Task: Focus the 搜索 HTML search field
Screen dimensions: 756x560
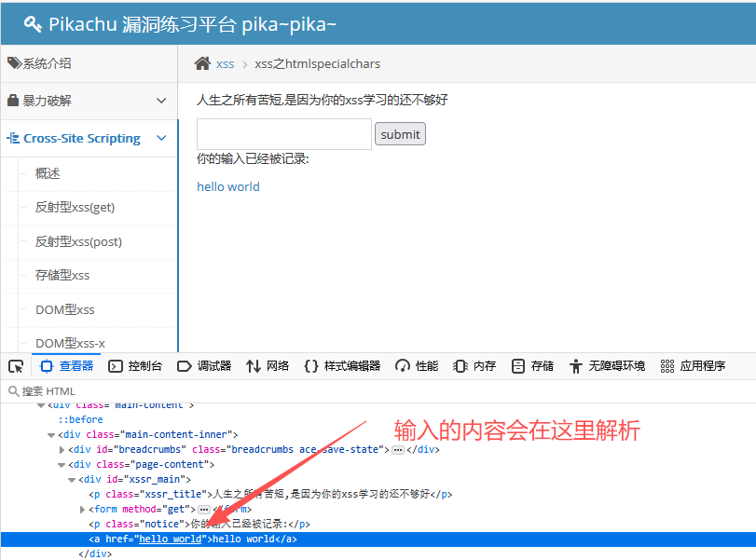Action: click(x=378, y=390)
